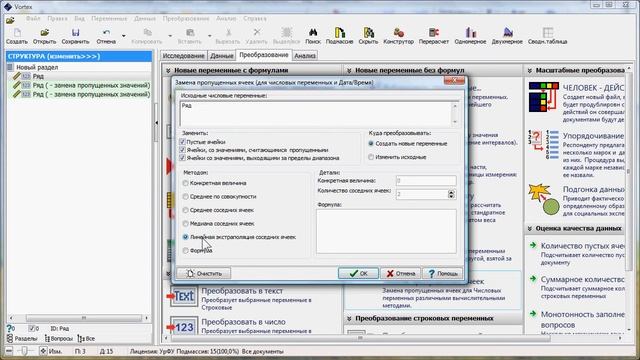Select Изменить исходные radio
The width and height of the screenshot is (640, 360).
pos(371,157)
